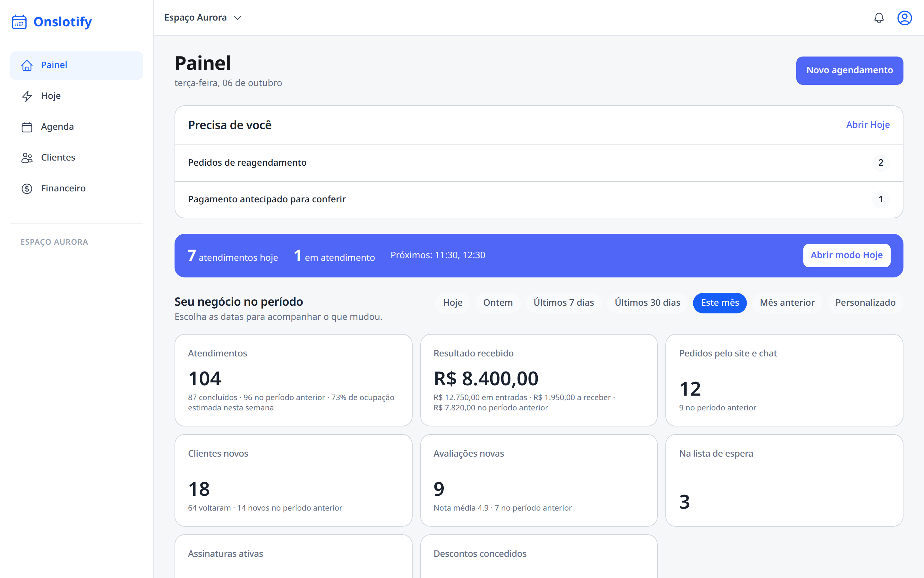Image resolution: width=924 pixels, height=578 pixels.
Task: Click the Agenda calendar icon
Action: pos(27,127)
